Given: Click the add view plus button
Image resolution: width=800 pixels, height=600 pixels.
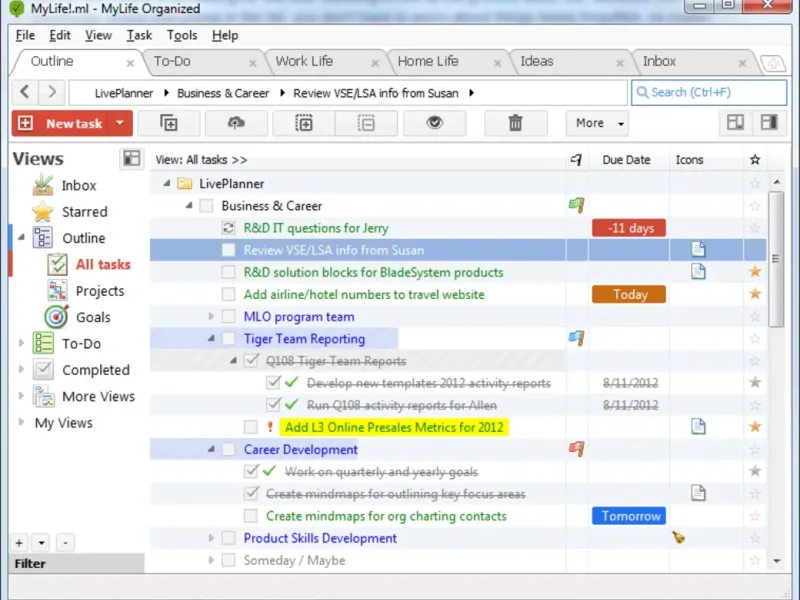Looking at the screenshot, I should click(x=19, y=543).
